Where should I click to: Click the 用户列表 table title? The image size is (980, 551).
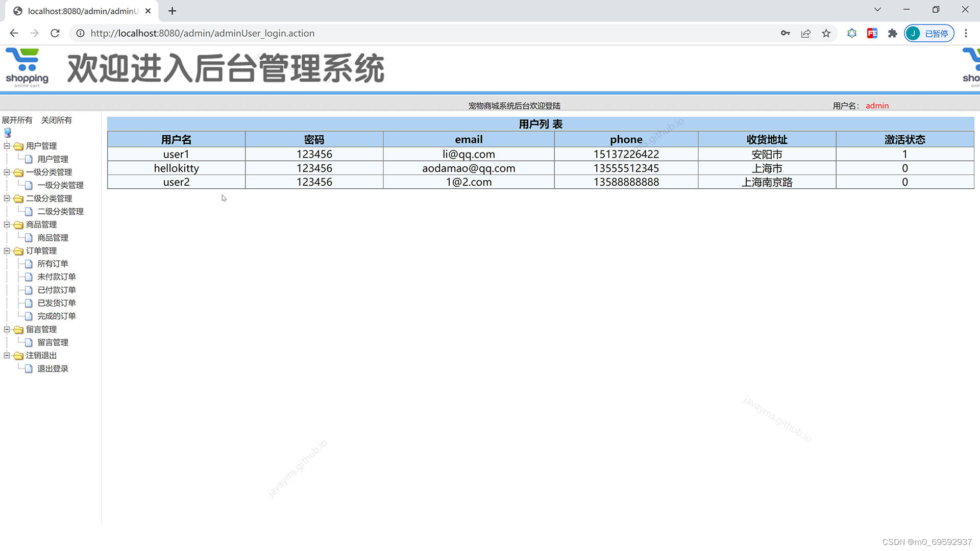(x=541, y=124)
